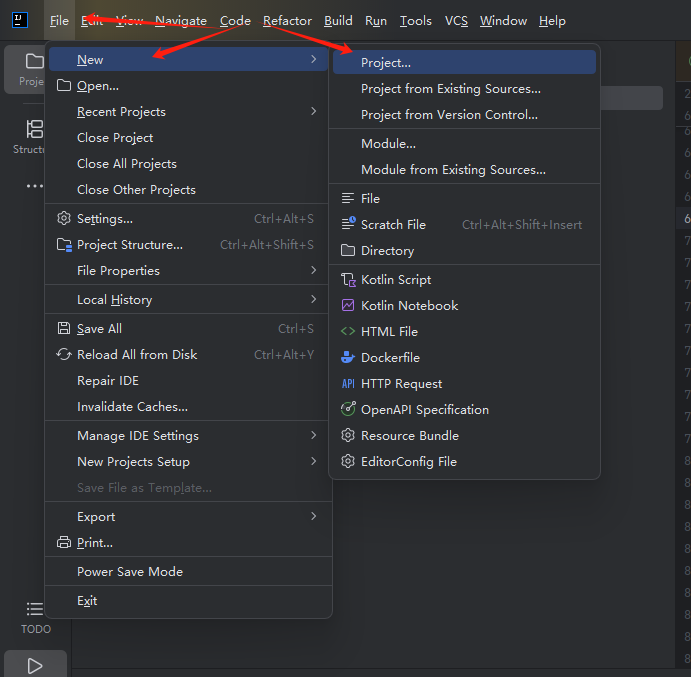
Task: Toggle Power Save Mode
Action: [x=188, y=571]
